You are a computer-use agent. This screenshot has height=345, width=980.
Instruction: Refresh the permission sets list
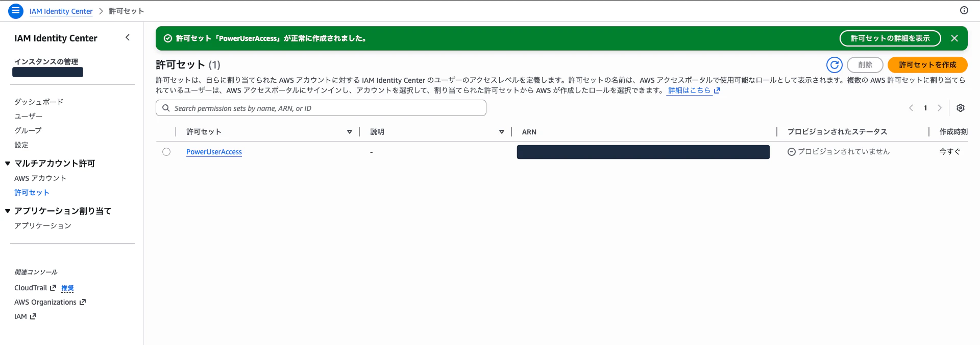[x=835, y=65]
